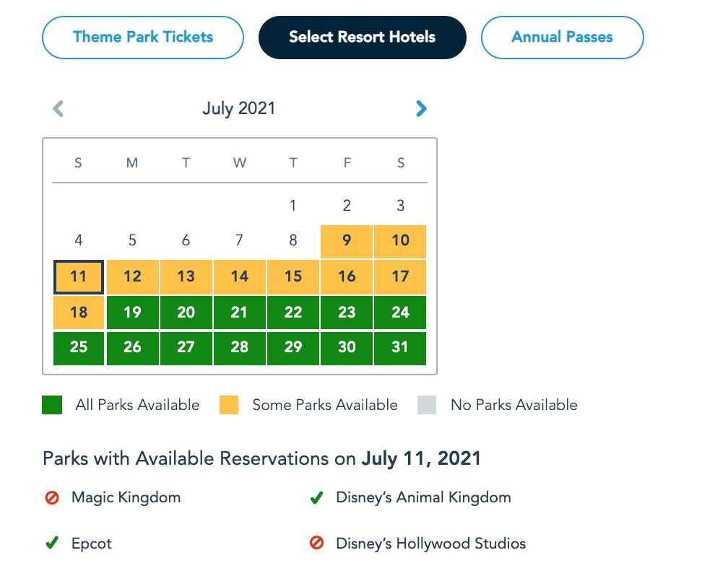Select the highlighted date July 11
Image resolution: width=728 pixels, height=576 pixels.
pyautogui.click(x=79, y=277)
